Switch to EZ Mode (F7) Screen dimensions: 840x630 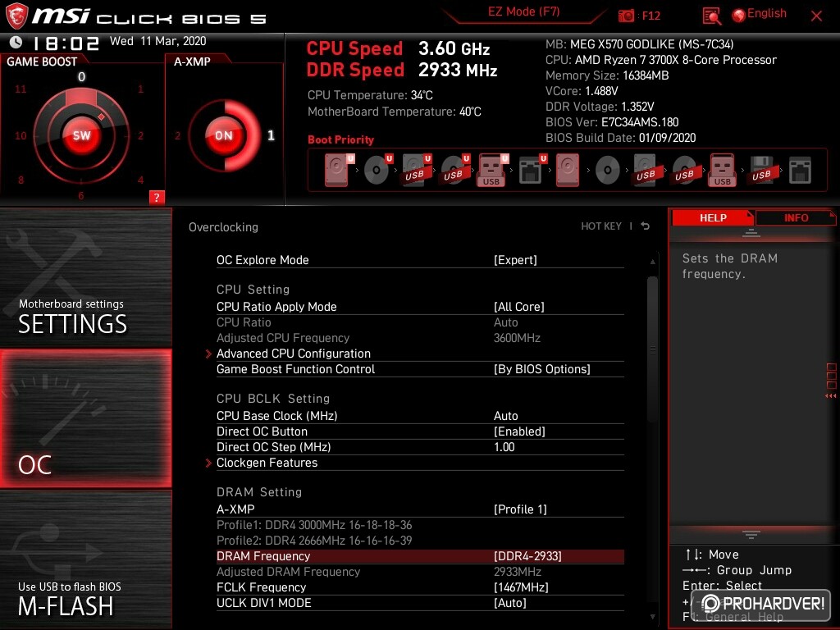(523, 12)
